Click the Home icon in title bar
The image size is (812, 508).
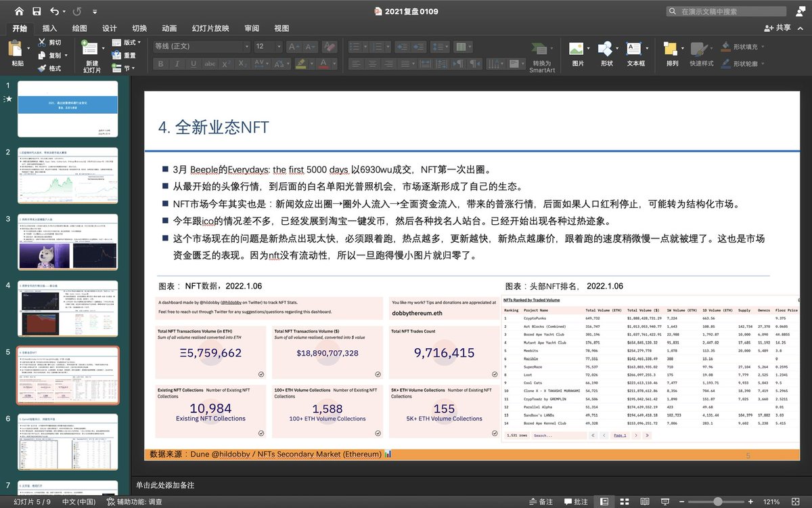coord(18,11)
